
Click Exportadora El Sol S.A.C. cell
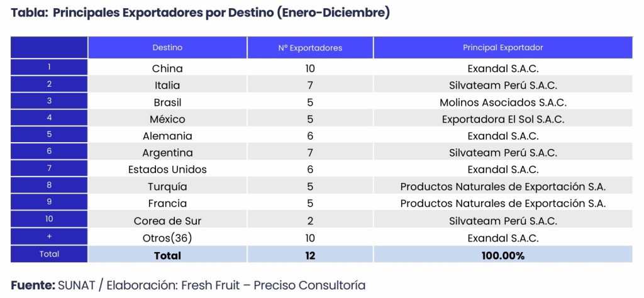pyautogui.click(x=502, y=119)
